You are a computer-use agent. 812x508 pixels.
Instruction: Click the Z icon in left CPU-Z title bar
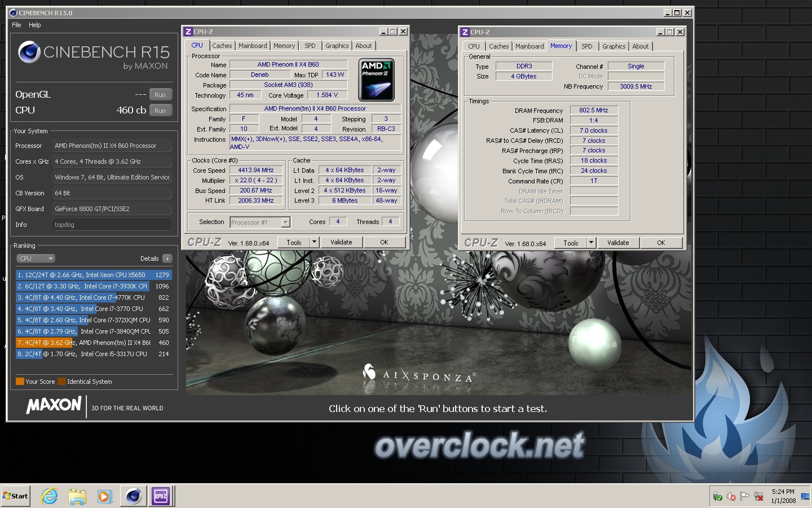click(x=189, y=32)
